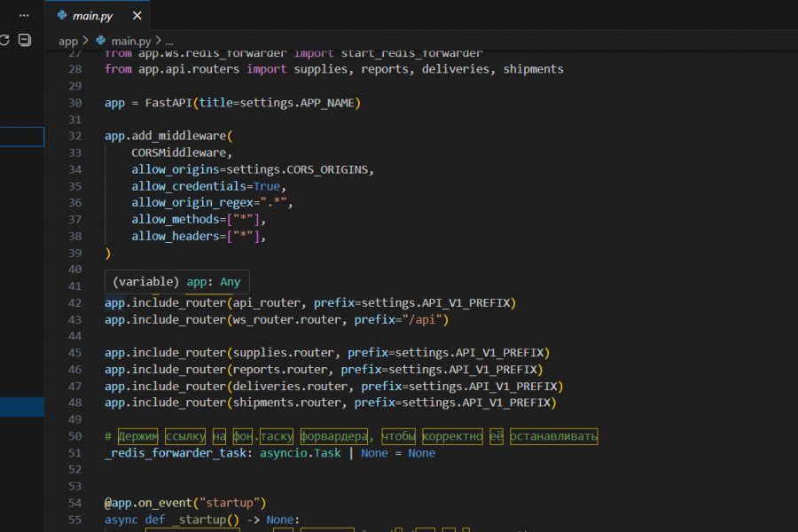Click supplies.router on line 45
The image size is (798, 532).
click(284, 353)
